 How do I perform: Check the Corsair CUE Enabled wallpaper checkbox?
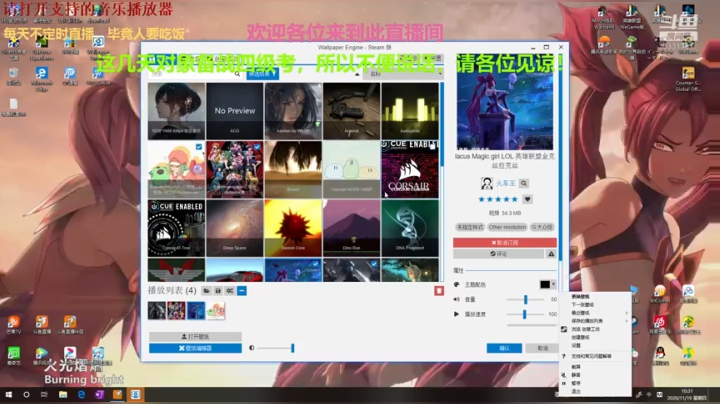click(x=432, y=147)
